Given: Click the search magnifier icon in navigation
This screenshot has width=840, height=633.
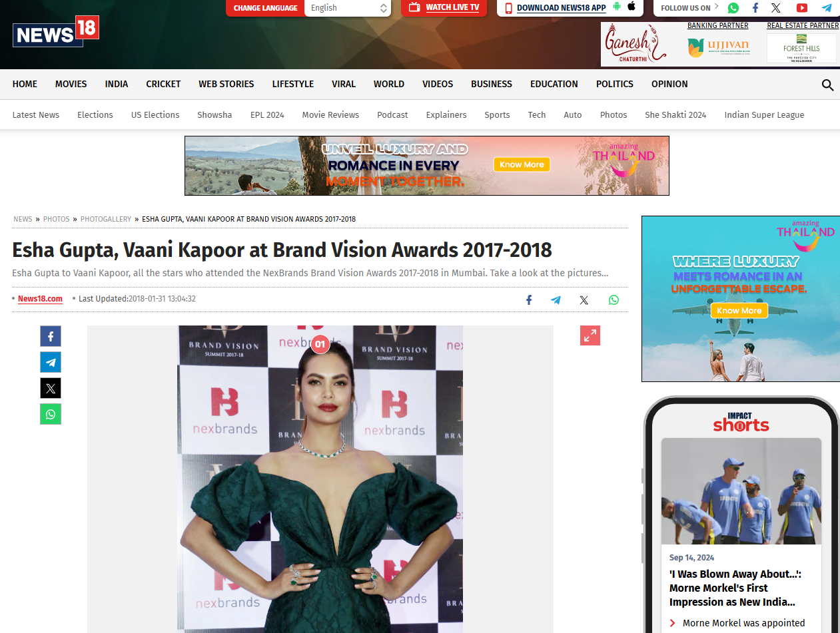Looking at the screenshot, I should coord(827,85).
